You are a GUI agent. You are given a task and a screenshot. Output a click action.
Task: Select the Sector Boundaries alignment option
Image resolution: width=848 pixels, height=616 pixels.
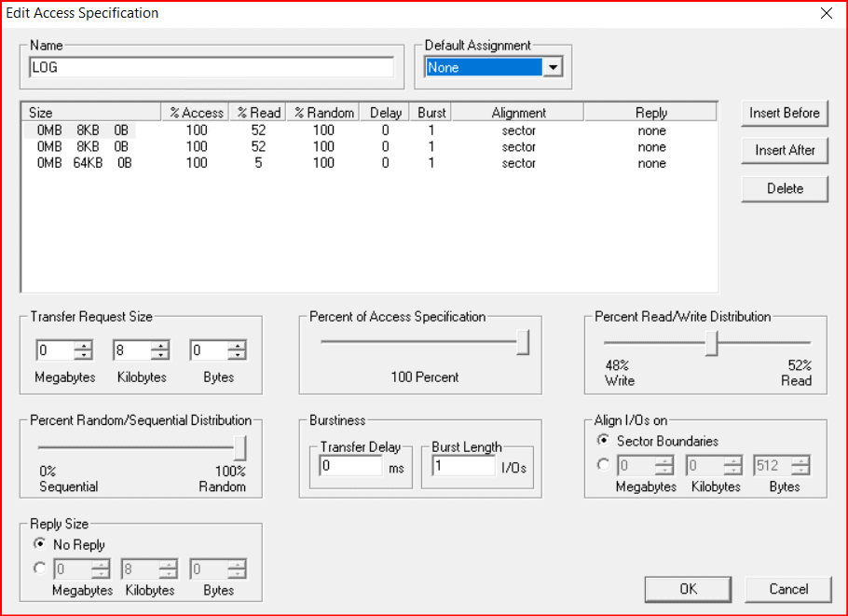click(604, 441)
